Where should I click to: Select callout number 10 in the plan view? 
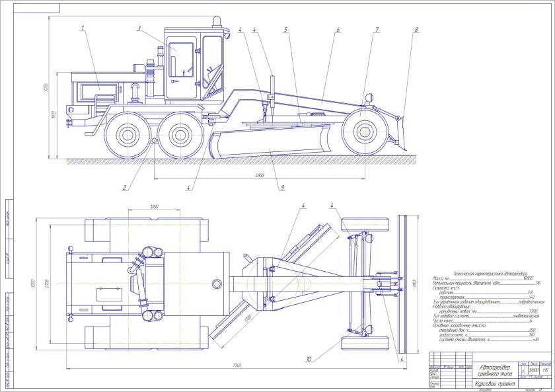coord(308,360)
